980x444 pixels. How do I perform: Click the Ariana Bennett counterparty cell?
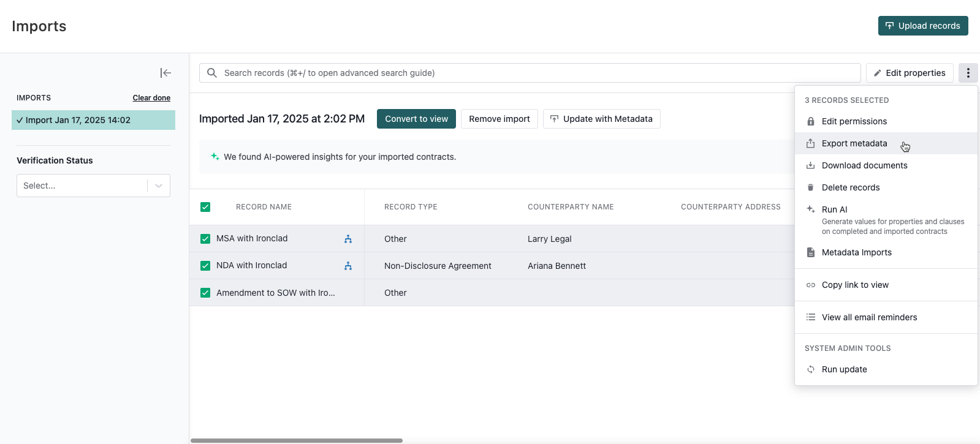(556, 266)
